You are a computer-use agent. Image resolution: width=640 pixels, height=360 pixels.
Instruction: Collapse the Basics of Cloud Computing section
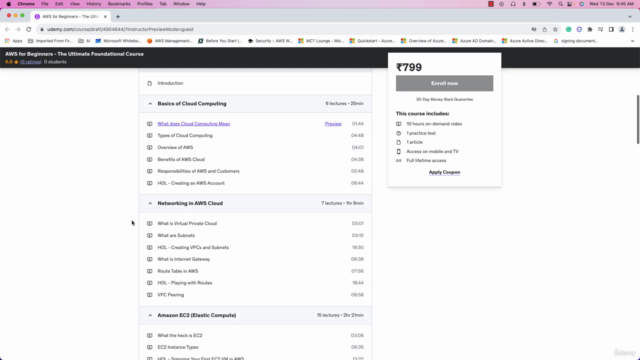150,104
